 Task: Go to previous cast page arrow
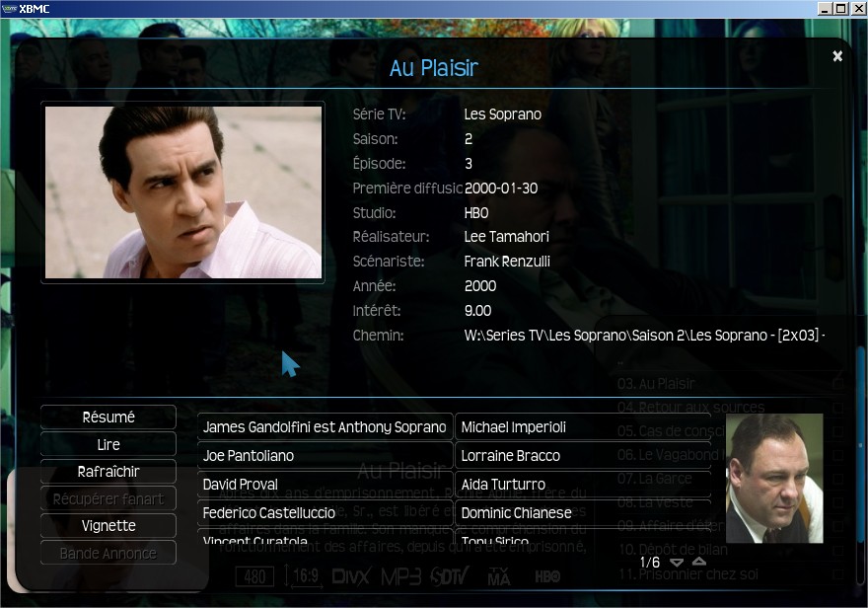[x=699, y=562]
